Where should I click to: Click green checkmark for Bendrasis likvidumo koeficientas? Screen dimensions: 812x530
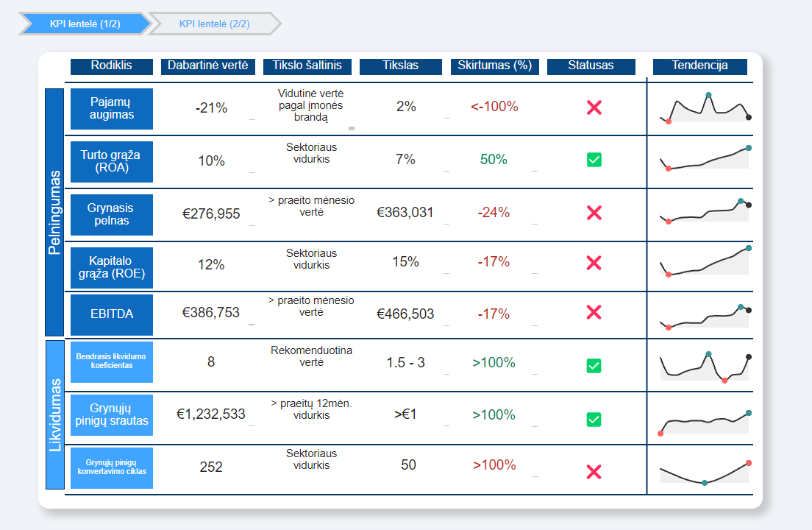click(x=594, y=366)
